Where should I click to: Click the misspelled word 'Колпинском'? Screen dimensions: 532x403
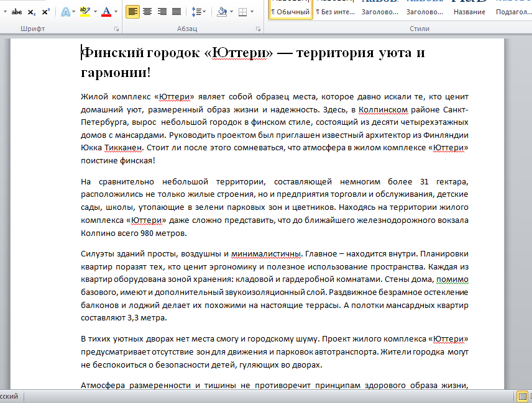click(383, 109)
